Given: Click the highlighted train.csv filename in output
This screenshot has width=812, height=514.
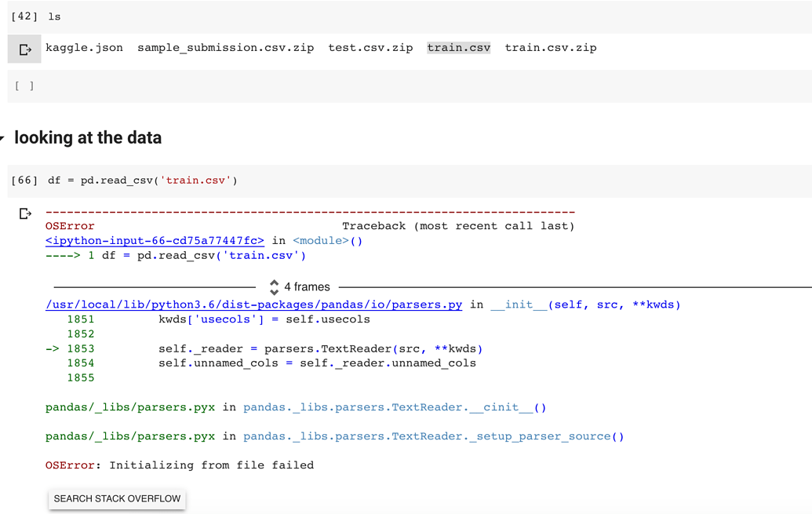Looking at the screenshot, I should tap(458, 47).
